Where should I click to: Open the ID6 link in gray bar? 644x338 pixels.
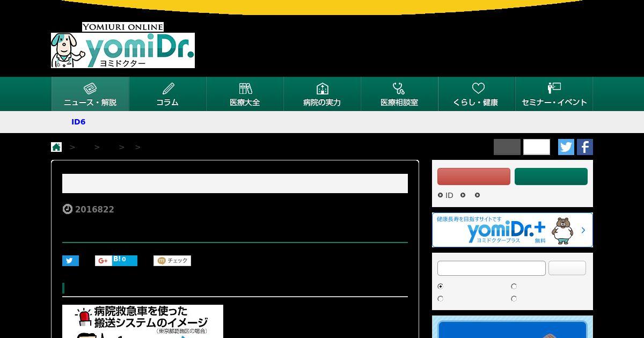coord(78,122)
